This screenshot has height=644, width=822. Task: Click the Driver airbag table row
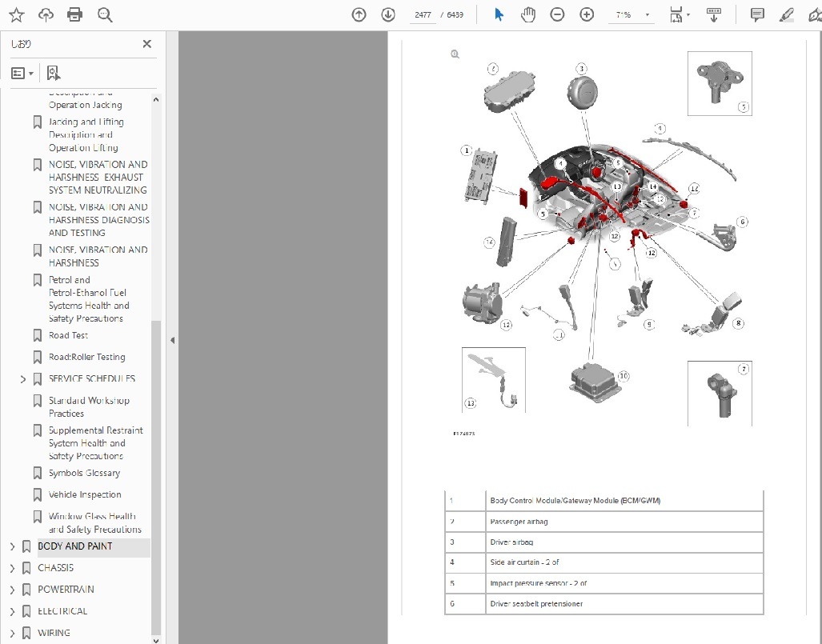click(604, 542)
